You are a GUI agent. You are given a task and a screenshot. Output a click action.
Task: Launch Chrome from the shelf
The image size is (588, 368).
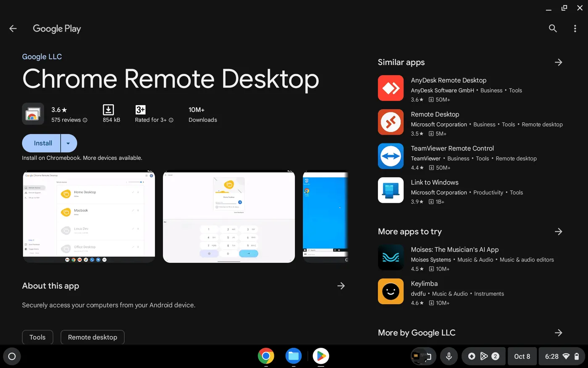tap(266, 356)
